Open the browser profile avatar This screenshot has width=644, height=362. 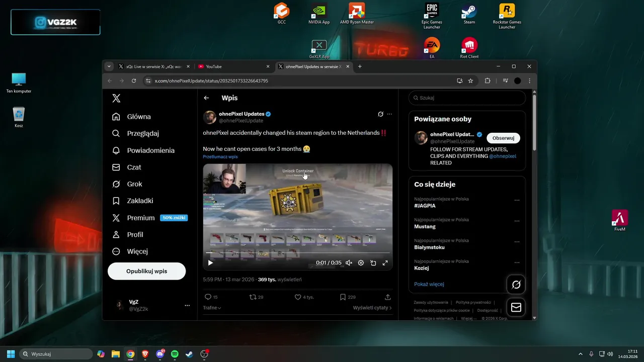(x=517, y=80)
